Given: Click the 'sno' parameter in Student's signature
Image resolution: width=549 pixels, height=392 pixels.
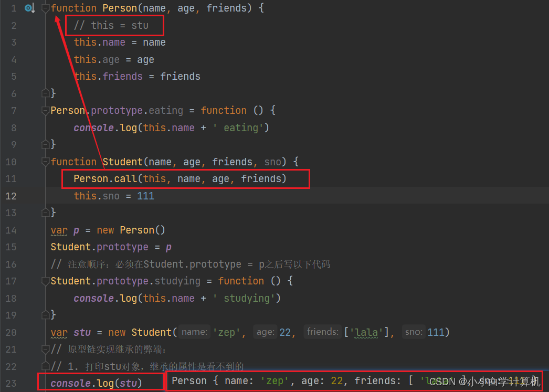Looking at the screenshot, I should coord(273,162).
